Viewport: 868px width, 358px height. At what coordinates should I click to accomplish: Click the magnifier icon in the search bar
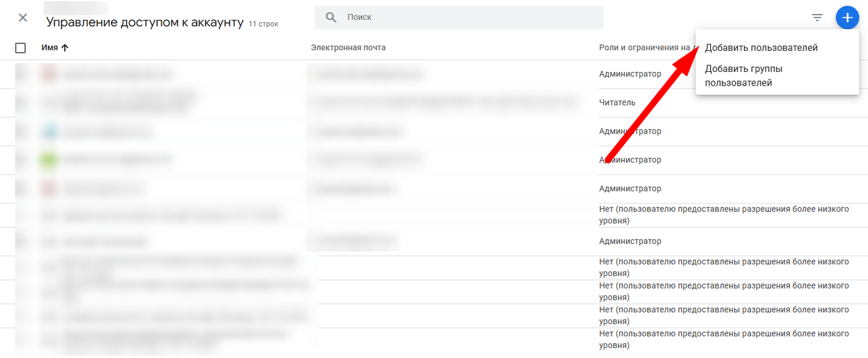pos(332,17)
